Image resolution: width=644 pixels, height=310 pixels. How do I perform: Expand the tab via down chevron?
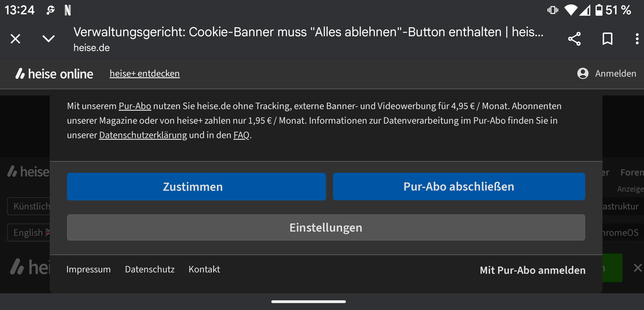point(48,39)
